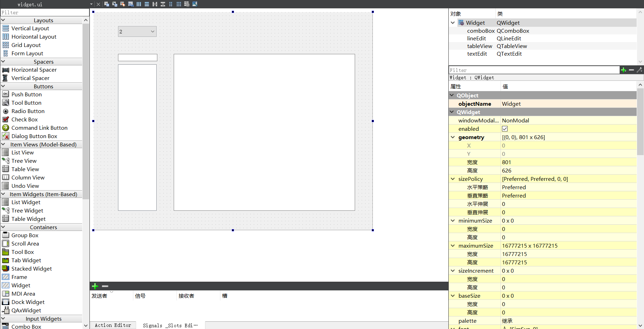
Task: Select Radio Button in widget box
Action: click(x=28, y=111)
